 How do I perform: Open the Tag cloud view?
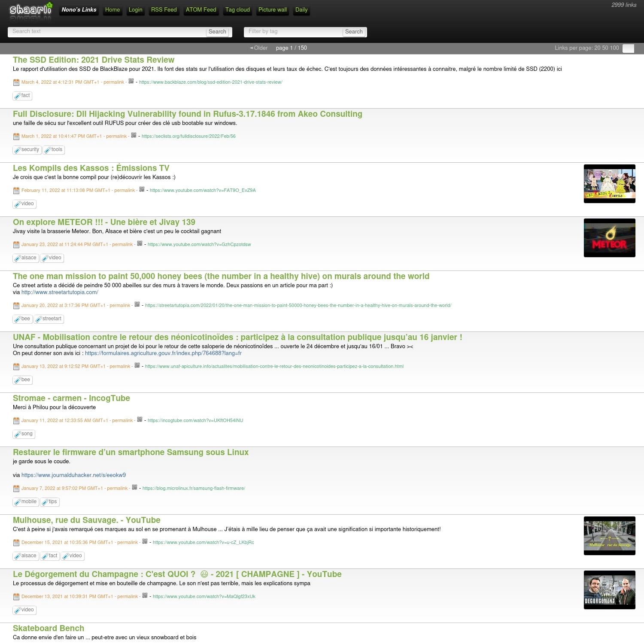pyautogui.click(x=237, y=9)
